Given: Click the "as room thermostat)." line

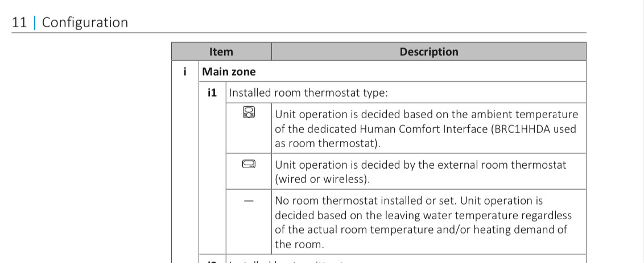Looking at the screenshot, I should [x=328, y=144].
